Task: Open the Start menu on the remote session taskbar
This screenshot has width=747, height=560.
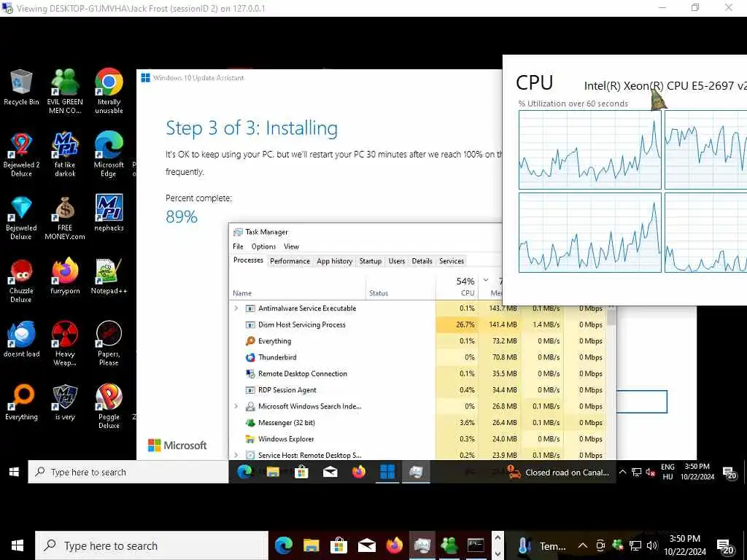Action: tap(14, 472)
